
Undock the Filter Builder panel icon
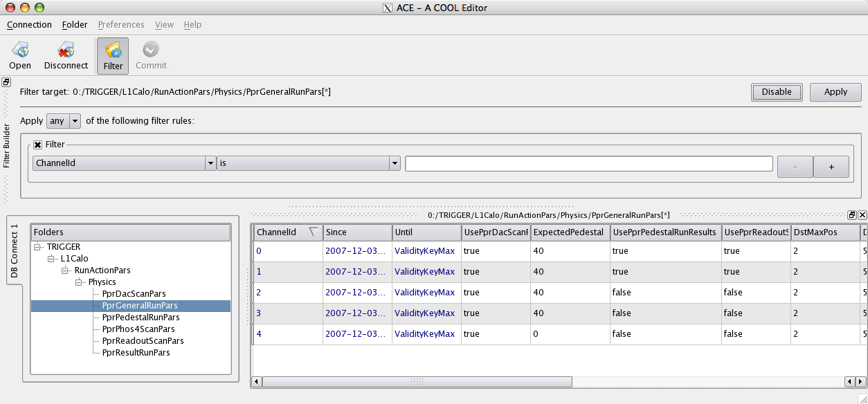pos(6,82)
